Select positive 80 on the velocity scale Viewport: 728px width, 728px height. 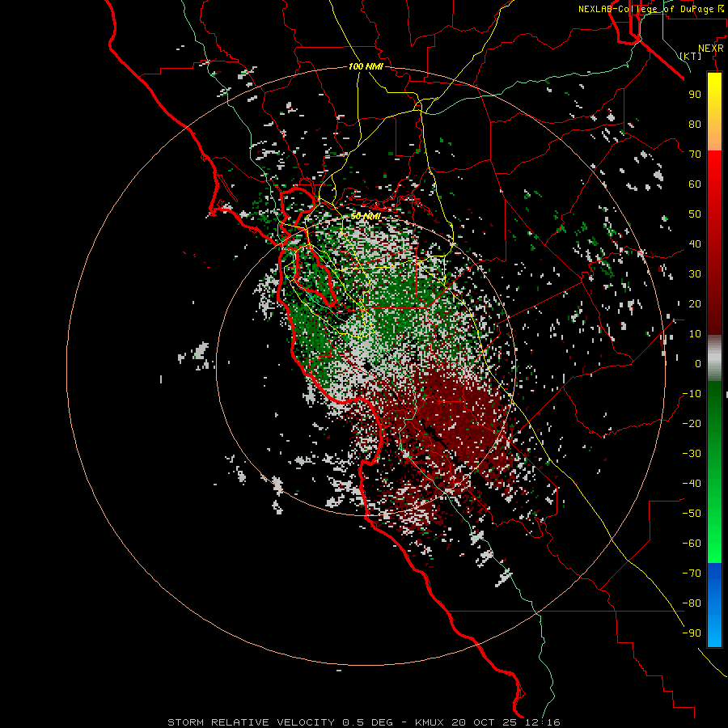(x=695, y=125)
